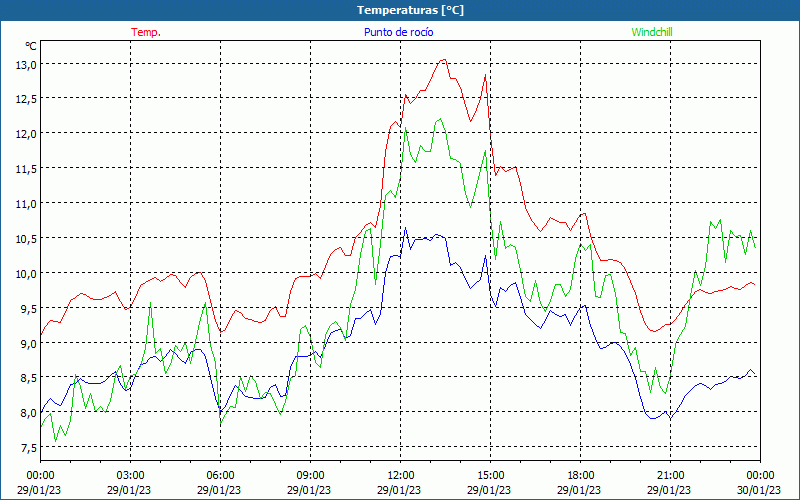This screenshot has width=800, height=500.
Task: Click the '7,5' y-axis value
Action: tap(27, 448)
